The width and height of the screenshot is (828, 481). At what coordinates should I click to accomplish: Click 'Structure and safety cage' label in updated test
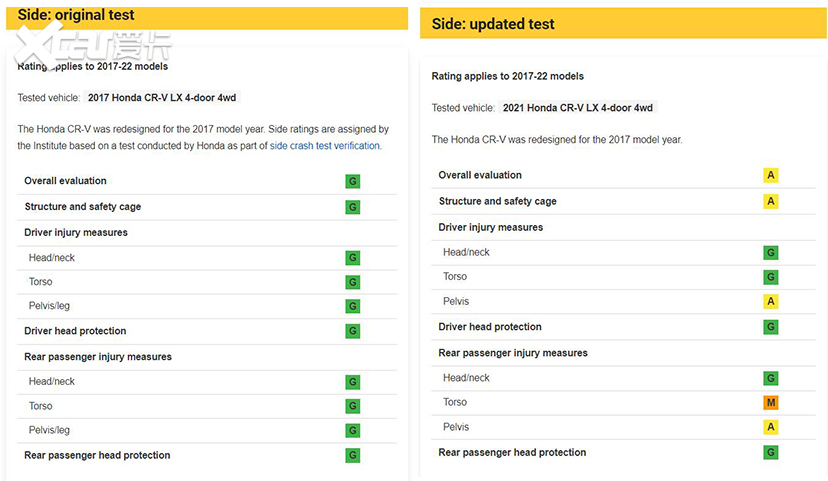tap(497, 201)
